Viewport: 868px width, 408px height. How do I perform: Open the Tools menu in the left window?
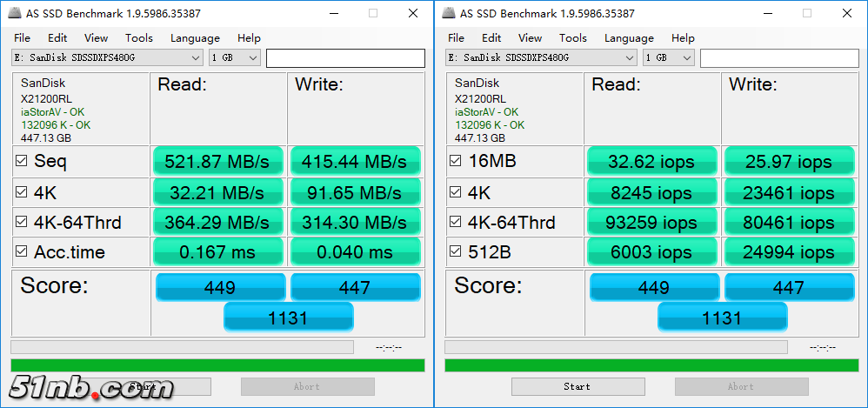pos(138,38)
